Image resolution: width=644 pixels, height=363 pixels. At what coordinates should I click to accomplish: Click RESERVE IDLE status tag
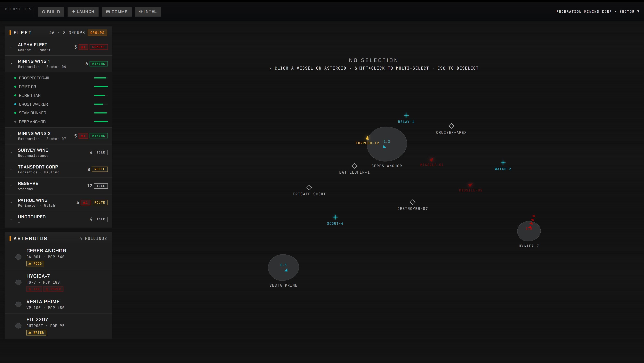[x=101, y=186]
